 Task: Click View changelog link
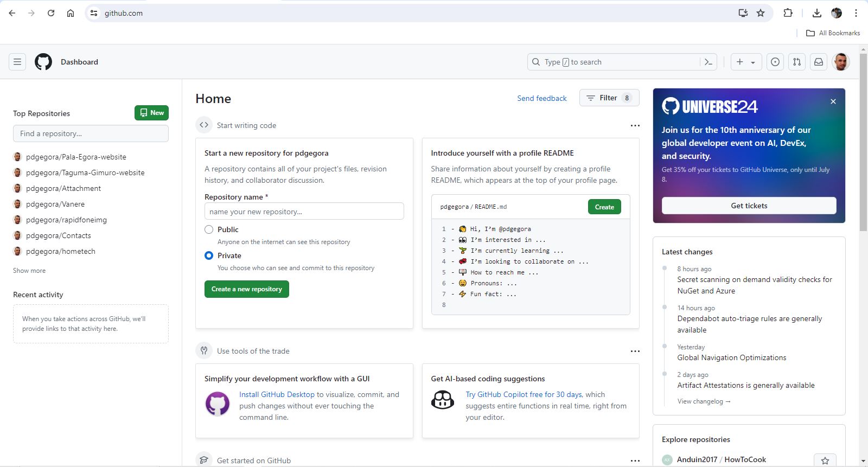[x=704, y=401]
